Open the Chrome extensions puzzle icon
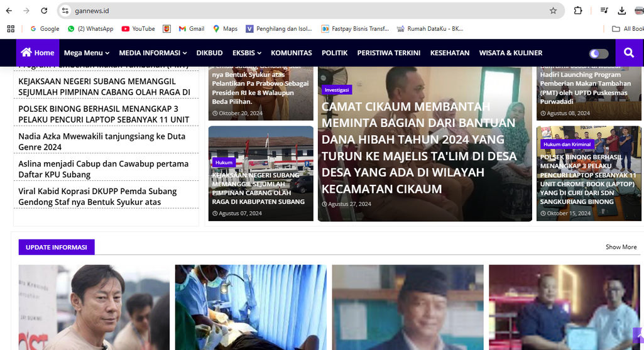 point(578,11)
